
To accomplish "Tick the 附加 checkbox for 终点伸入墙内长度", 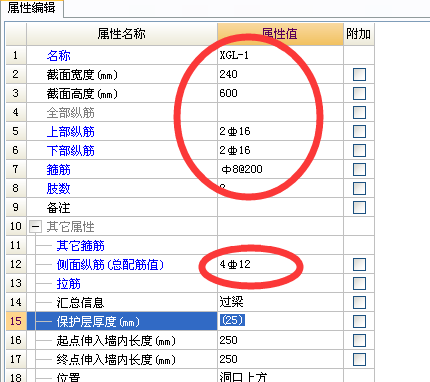I will (359, 359).
